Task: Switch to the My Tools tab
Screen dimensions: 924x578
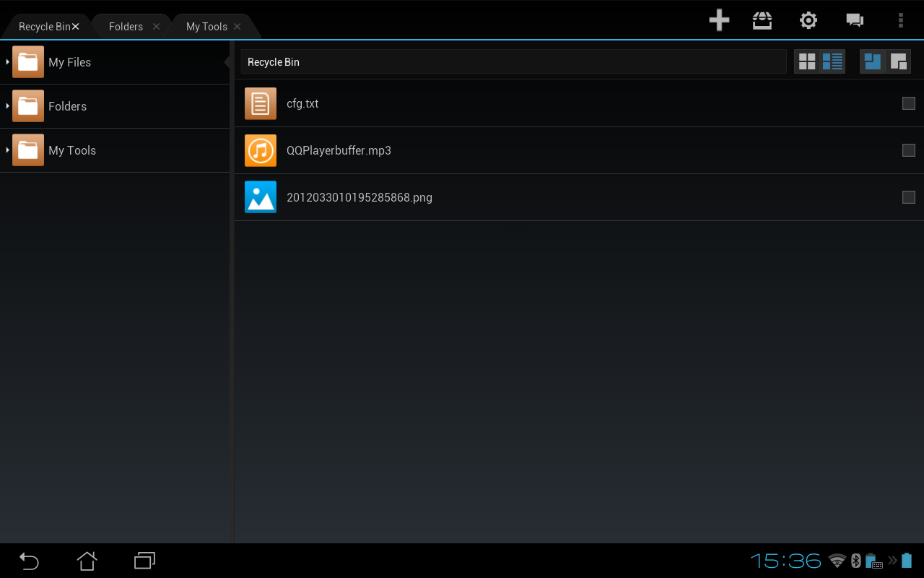Action: (206, 26)
